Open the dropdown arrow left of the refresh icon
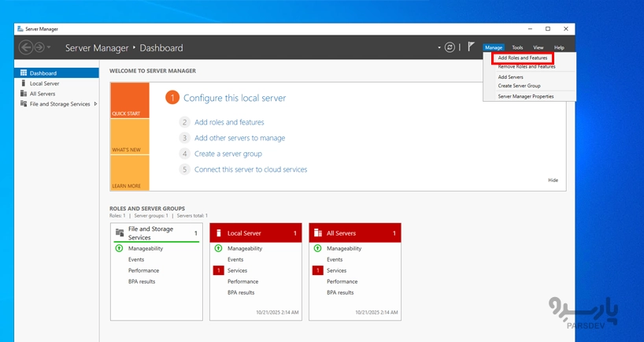Screen dimensions: 644x342 tap(439, 48)
